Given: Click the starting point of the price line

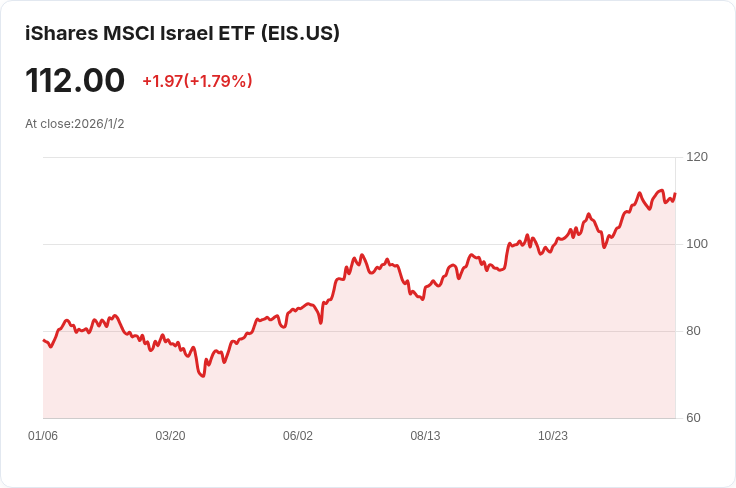Looking at the screenshot, I should coord(43,341).
